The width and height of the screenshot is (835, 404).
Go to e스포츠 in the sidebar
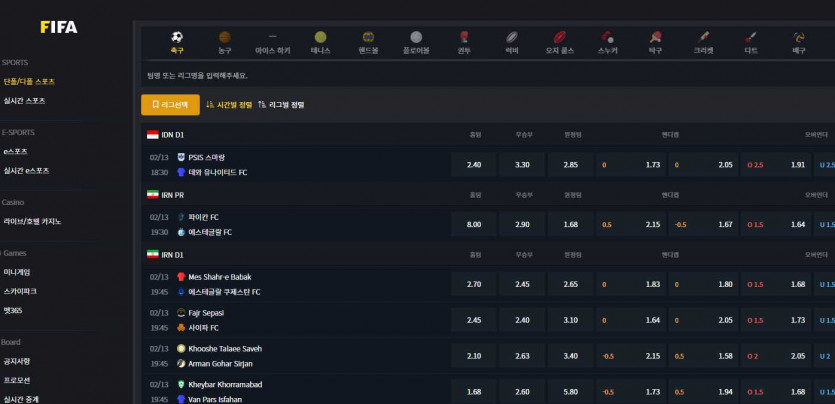click(x=15, y=152)
